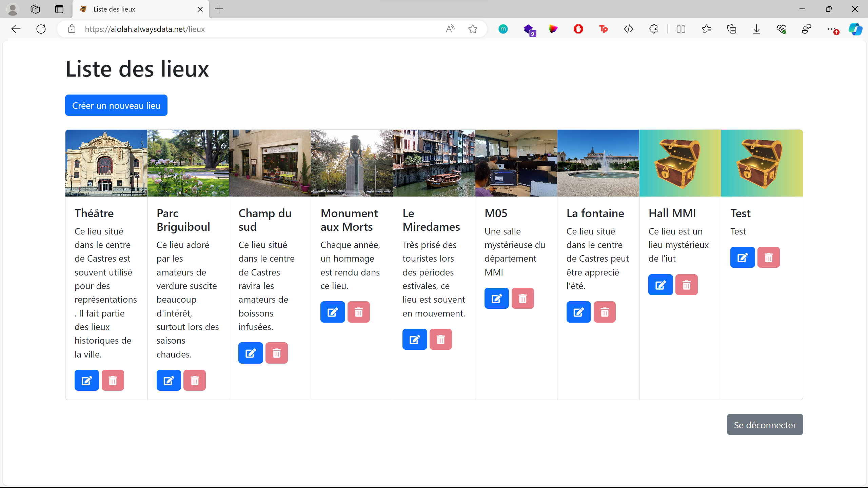Viewport: 868px width, 488px height.
Task: Delete the Parc Briguiboul place
Action: (x=194, y=380)
